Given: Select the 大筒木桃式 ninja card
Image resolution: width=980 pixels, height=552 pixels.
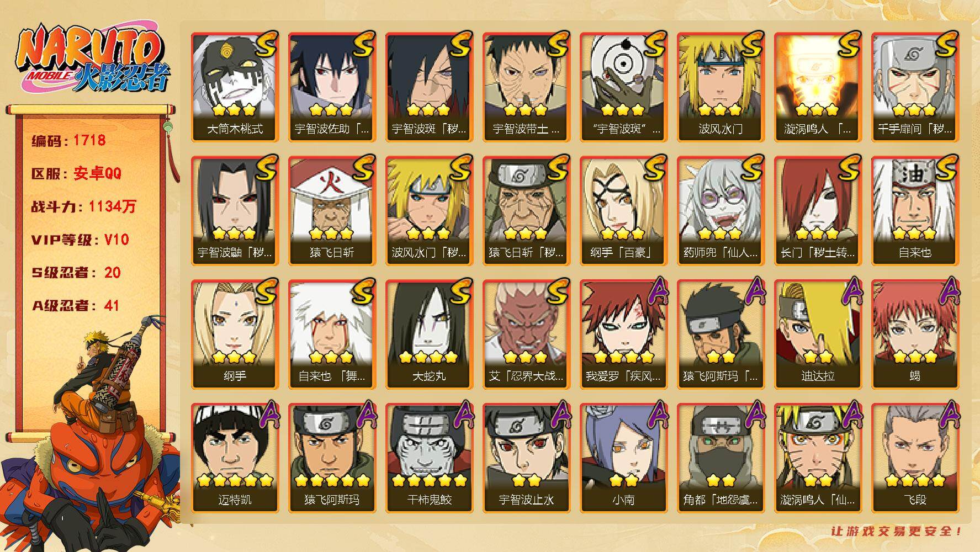Looking at the screenshot, I should tap(235, 87).
